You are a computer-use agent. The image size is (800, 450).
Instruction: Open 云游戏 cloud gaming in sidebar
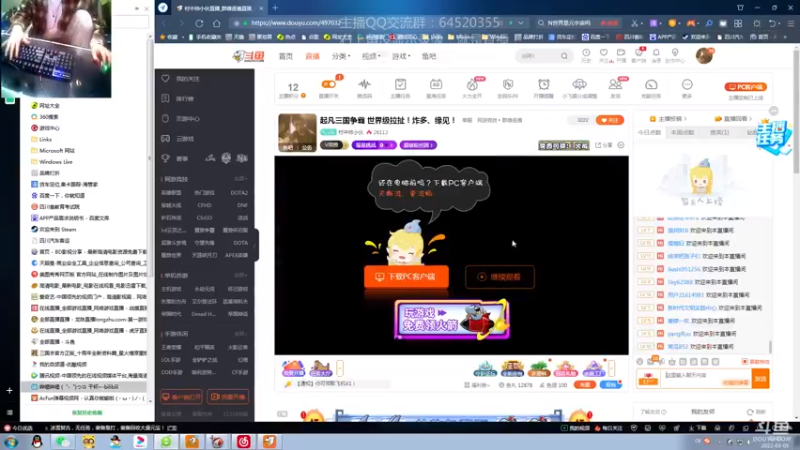tap(185, 139)
